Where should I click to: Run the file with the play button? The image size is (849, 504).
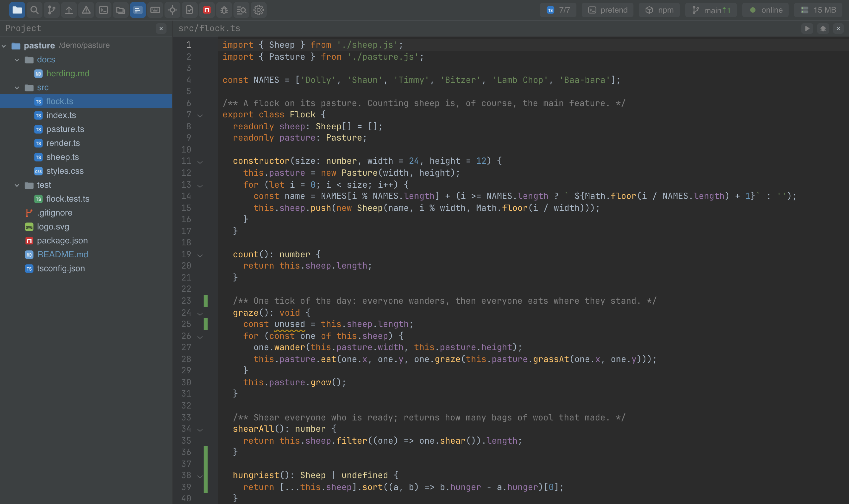pos(807,29)
